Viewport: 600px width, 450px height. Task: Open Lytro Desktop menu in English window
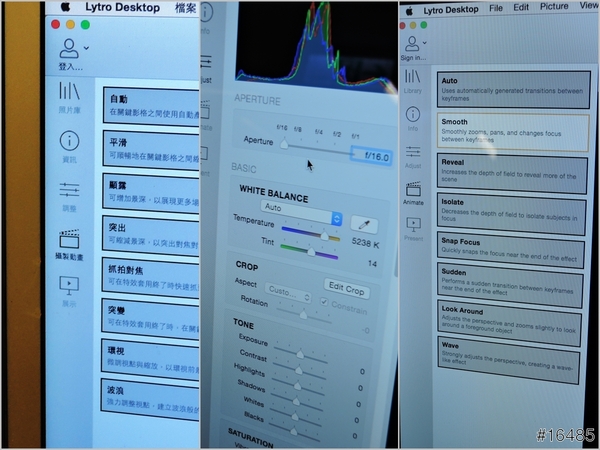tap(450, 10)
